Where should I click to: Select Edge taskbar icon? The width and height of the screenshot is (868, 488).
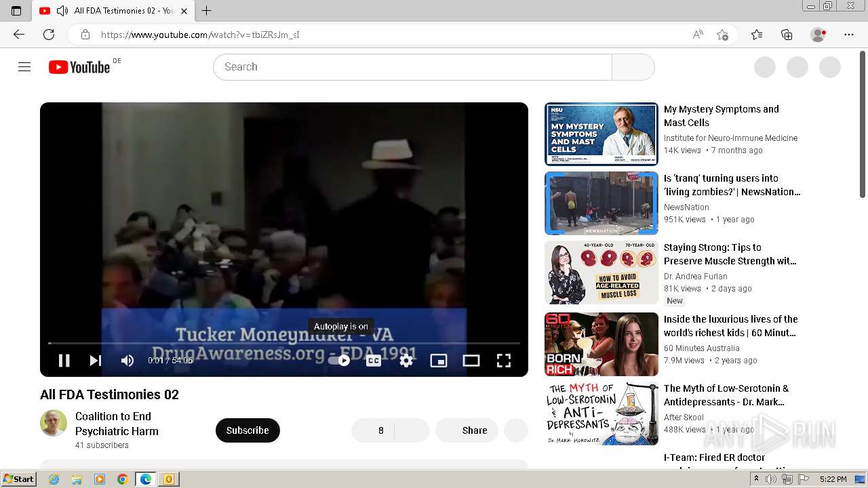coord(146,479)
